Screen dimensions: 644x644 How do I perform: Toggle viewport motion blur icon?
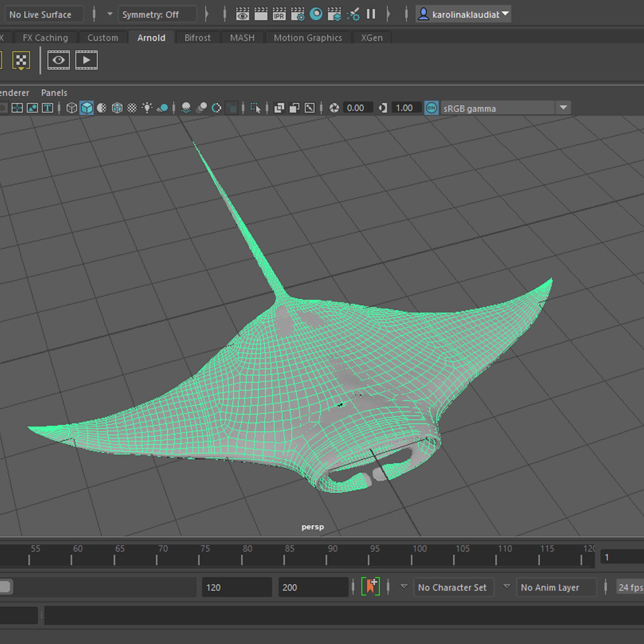pyautogui.click(x=201, y=108)
